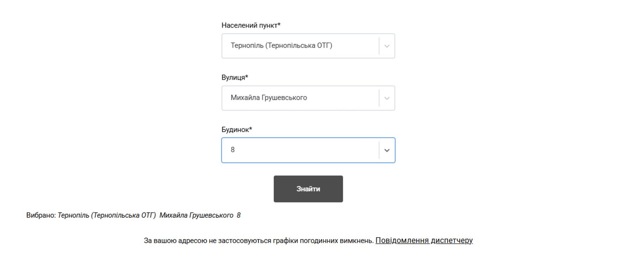644x254 pixels.
Task: Click italic Тернопіль text in Вибрано line
Action: [107, 215]
